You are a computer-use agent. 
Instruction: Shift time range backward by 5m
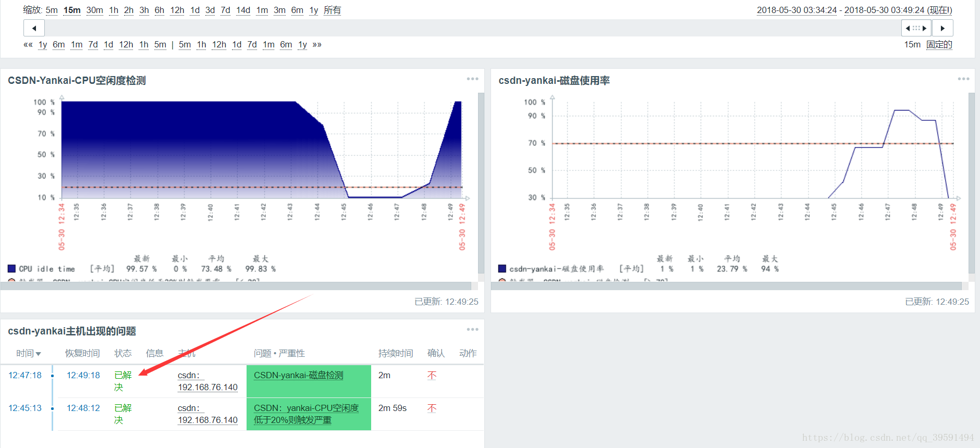click(160, 45)
